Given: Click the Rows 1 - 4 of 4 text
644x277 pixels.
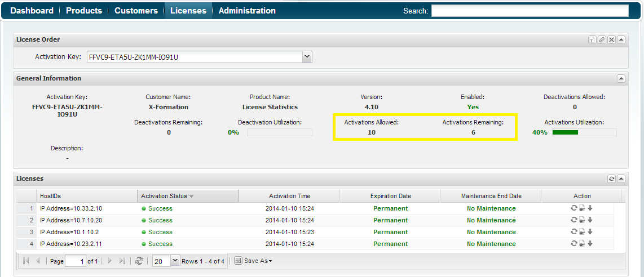Looking at the screenshot, I should click(x=203, y=261).
